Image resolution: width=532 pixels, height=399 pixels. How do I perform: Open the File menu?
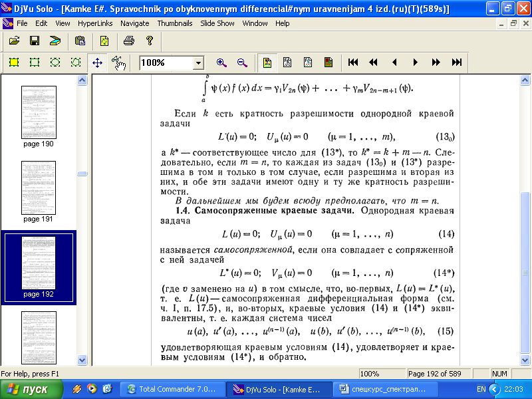pos(22,23)
